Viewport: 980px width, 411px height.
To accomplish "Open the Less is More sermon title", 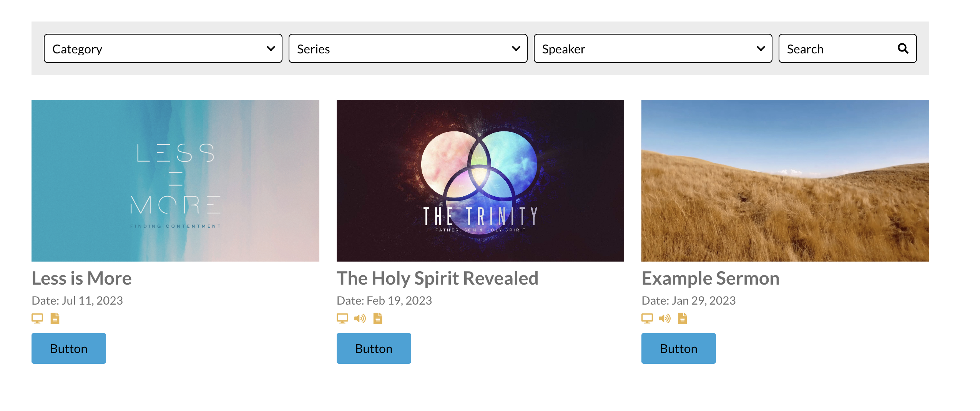I will pos(81,278).
